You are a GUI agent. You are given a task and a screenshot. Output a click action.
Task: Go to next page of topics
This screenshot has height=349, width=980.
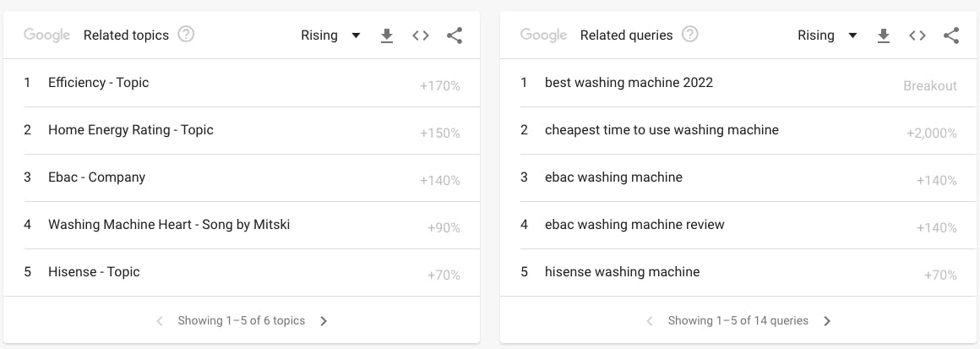(x=323, y=321)
